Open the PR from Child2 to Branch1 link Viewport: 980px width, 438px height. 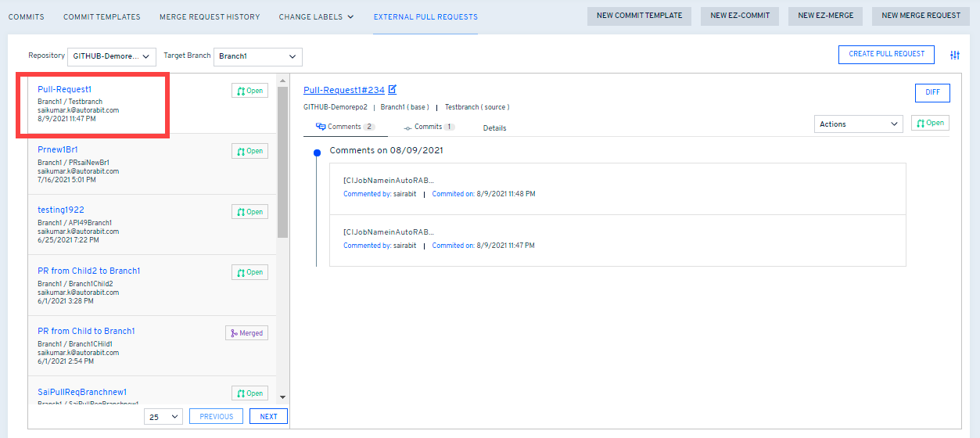click(88, 271)
